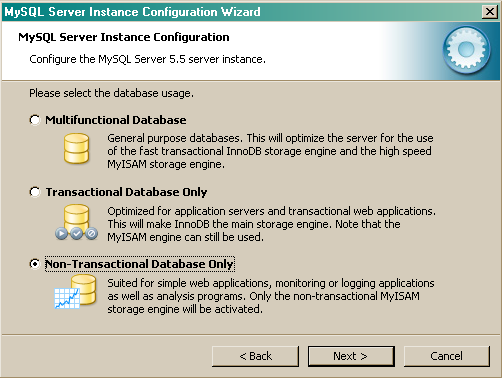
Task: Proceed using the Next button
Action: 351,356
